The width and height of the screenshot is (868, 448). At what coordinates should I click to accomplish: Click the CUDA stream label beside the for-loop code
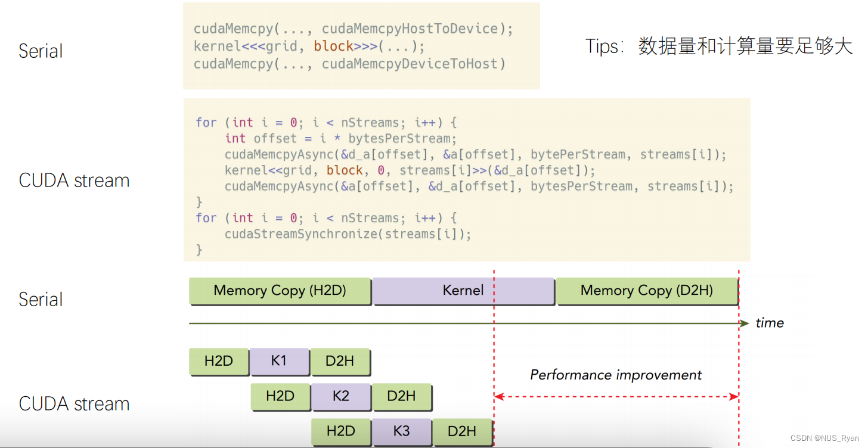75,181
